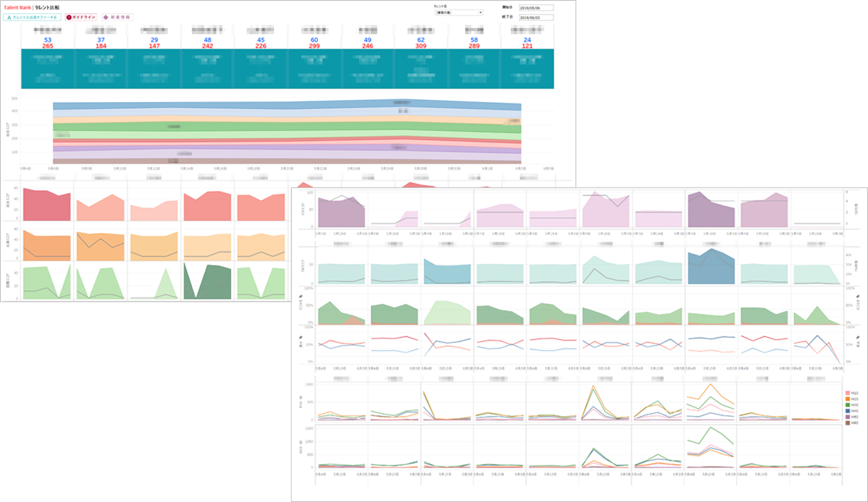Click the red circle guideline icon

[x=69, y=17]
